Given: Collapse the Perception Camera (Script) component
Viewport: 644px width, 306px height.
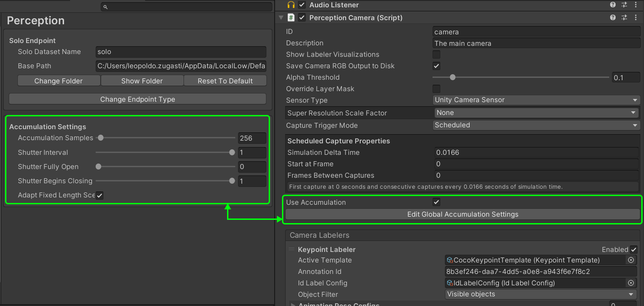Looking at the screenshot, I should point(281,18).
